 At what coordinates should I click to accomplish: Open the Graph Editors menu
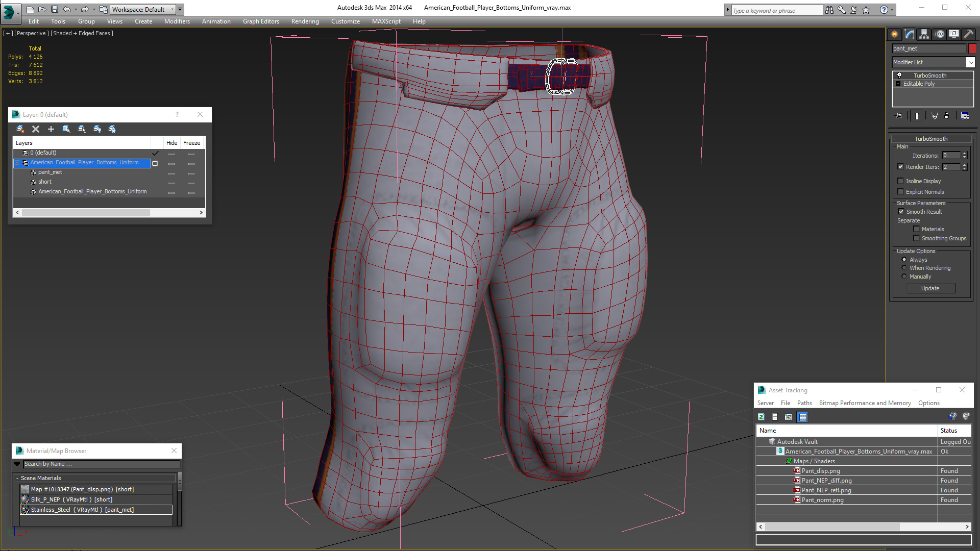(x=261, y=21)
